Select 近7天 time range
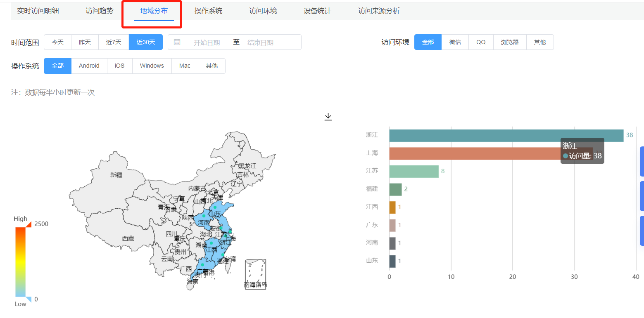The width and height of the screenshot is (644, 318). click(x=114, y=42)
